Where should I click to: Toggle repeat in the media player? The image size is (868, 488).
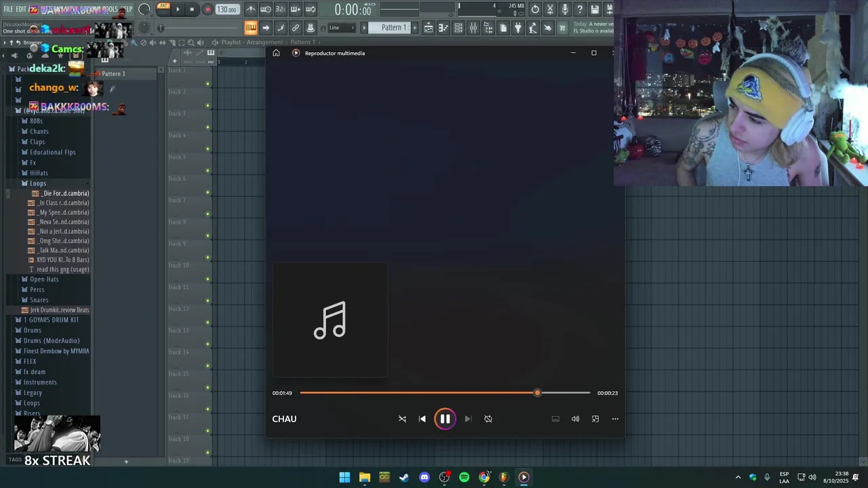click(x=488, y=419)
